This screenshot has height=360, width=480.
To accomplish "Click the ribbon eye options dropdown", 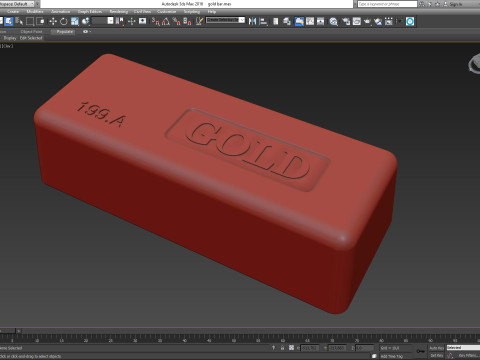I will tap(87, 32).
